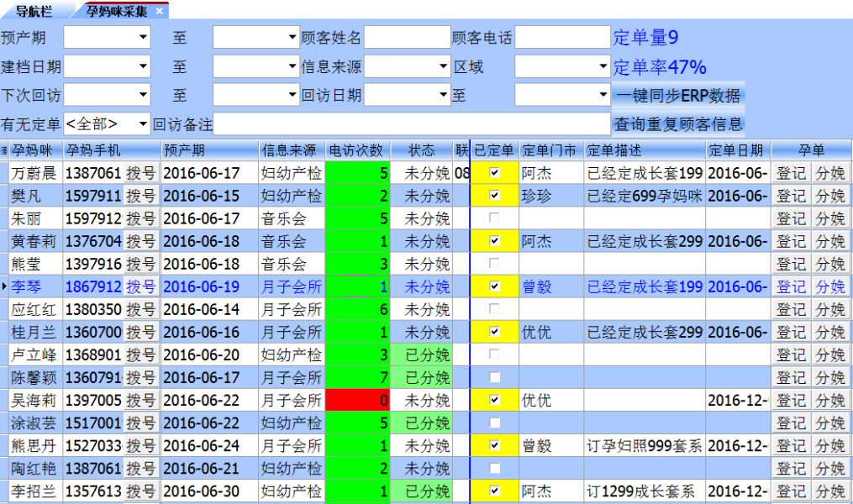The image size is (853, 504).
Task: Check the 已定单 box for 朱丽
Action: (x=494, y=218)
